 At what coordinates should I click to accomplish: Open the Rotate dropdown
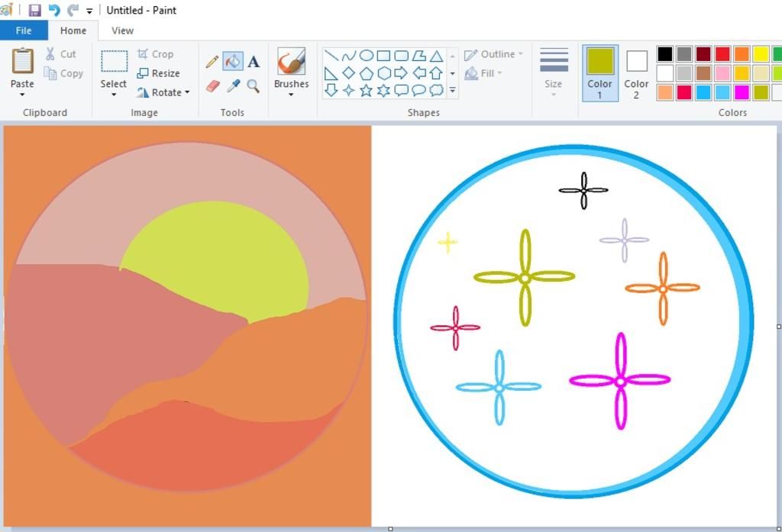pyautogui.click(x=163, y=92)
